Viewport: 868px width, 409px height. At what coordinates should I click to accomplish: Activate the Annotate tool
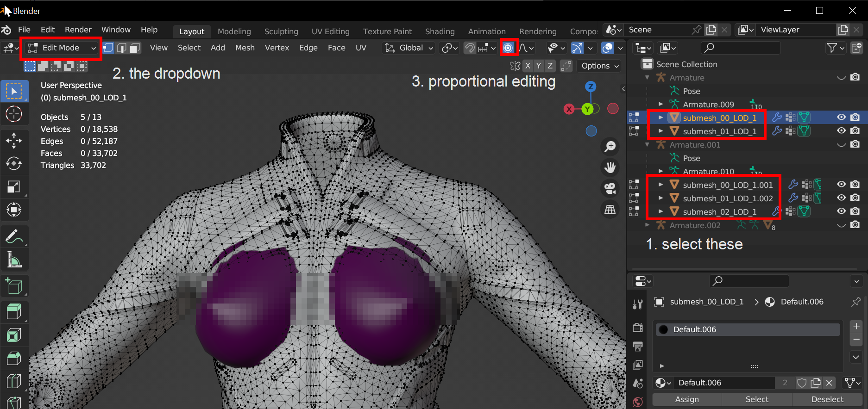pos(14,237)
